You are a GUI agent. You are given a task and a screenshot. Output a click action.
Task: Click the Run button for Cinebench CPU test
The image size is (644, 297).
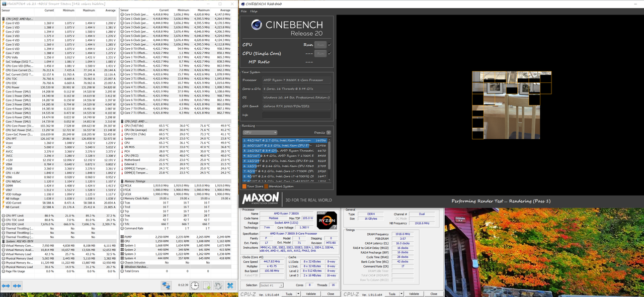coord(320,45)
